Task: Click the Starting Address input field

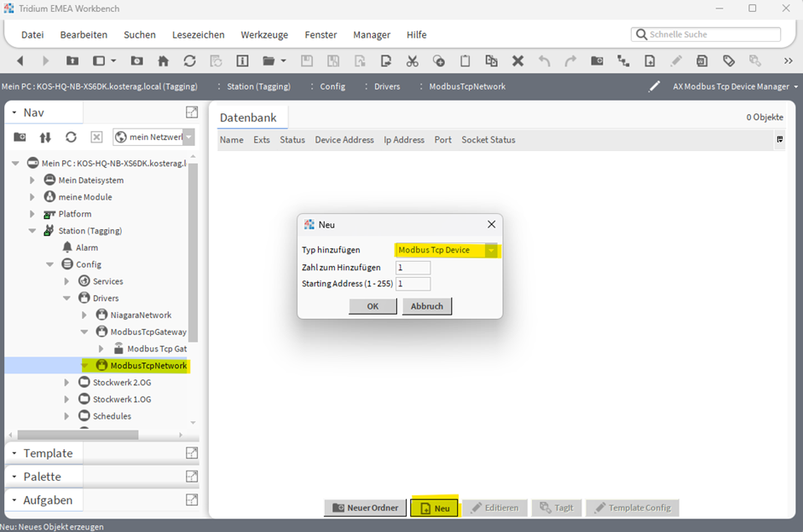Action: pos(413,284)
